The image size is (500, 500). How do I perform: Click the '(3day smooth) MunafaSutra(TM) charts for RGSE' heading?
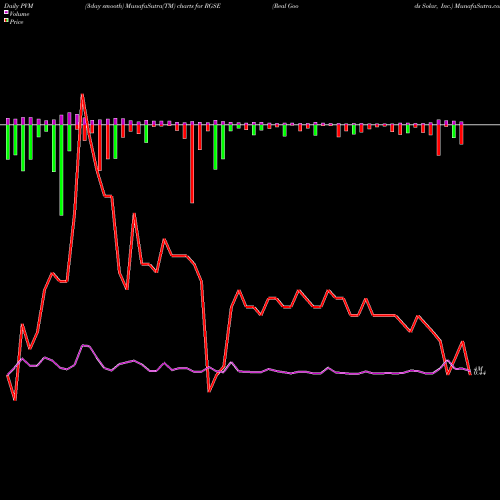[153, 6]
